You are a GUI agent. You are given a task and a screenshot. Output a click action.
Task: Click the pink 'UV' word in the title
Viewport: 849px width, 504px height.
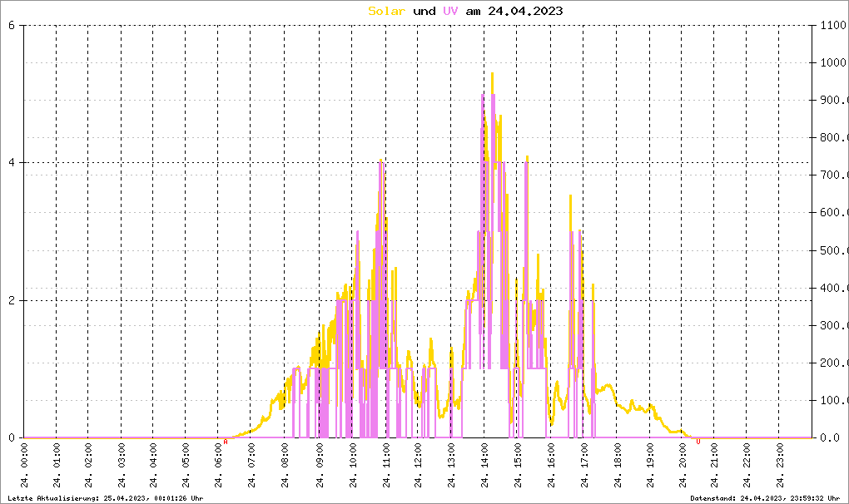450,11
